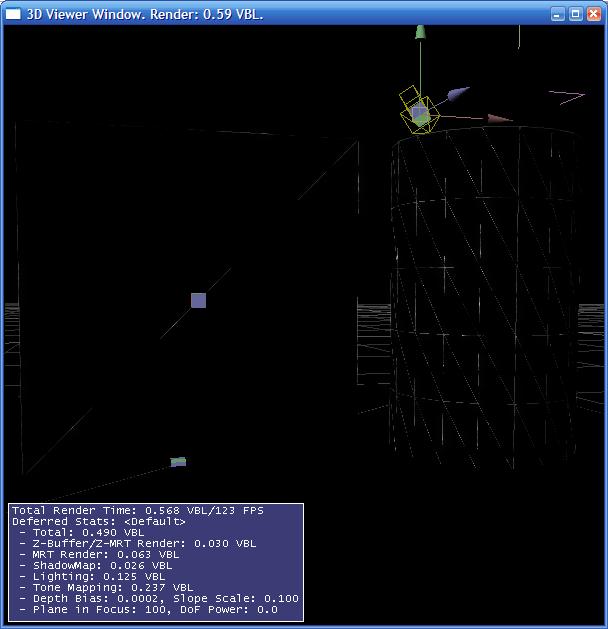Click the '- Total: 0.490 VBL' stat
This screenshot has width=608, height=629.
coord(82,533)
